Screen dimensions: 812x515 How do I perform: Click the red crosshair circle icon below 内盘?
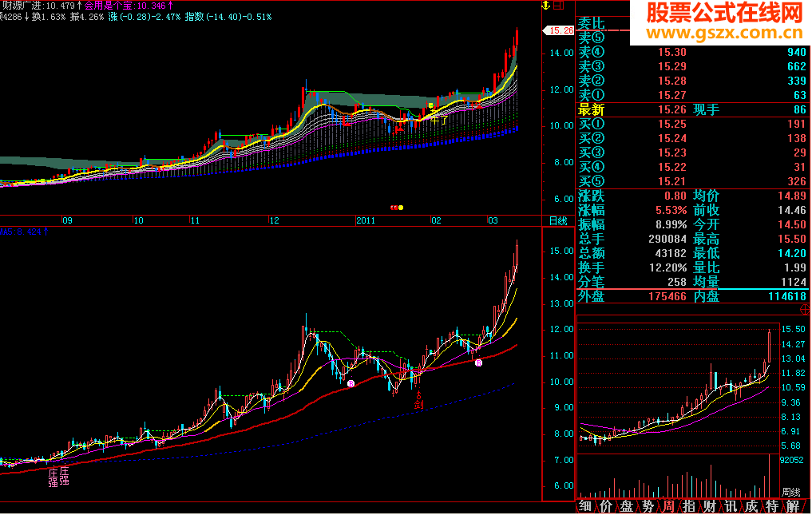pyautogui.click(x=806, y=310)
